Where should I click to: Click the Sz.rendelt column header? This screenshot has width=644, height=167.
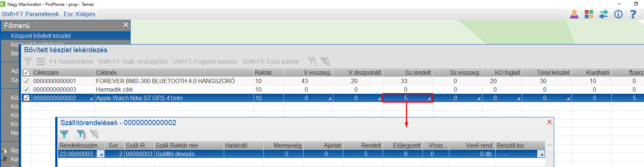[418, 72]
